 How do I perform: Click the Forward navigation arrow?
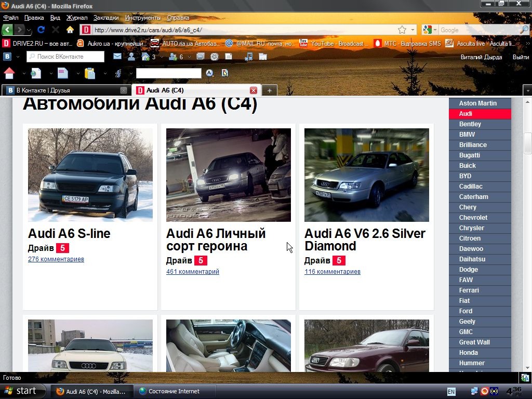[19, 30]
